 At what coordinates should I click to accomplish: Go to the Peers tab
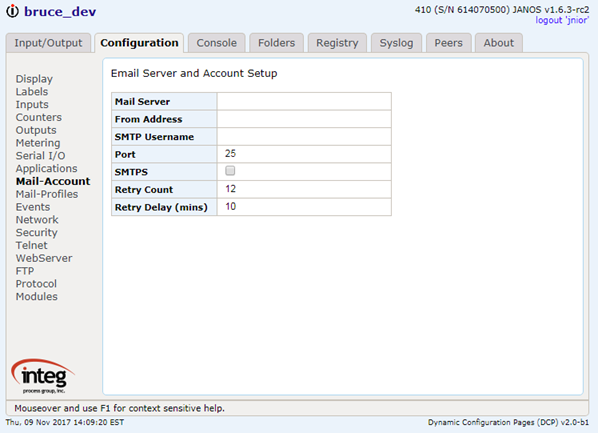point(448,43)
